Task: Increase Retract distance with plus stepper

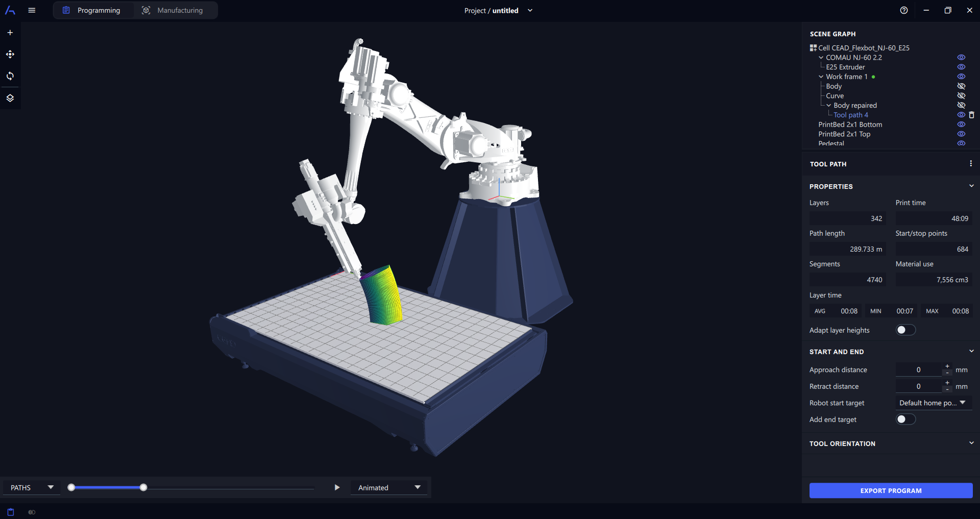Action: [947, 383]
